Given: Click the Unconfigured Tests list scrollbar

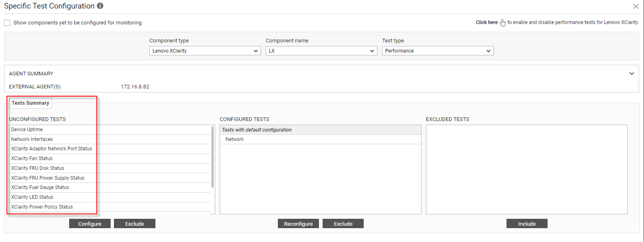Looking at the screenshot, I should click(213, 157).
